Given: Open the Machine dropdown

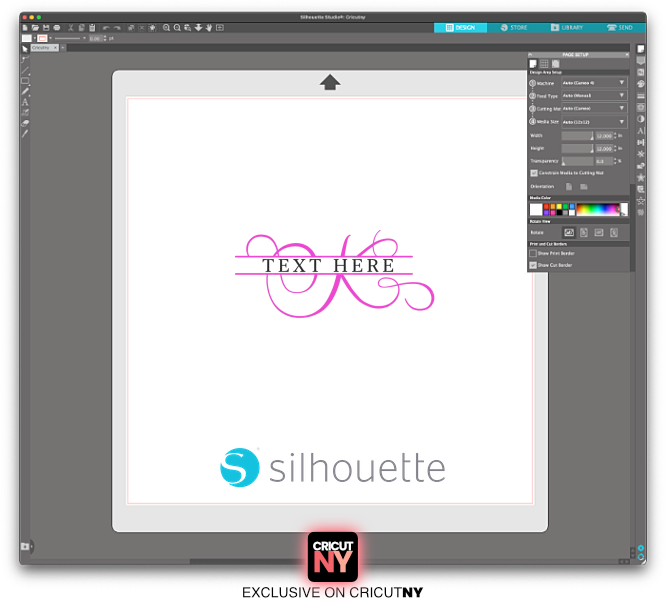Looking at the screenshot, I should click(x=594, y=82).
